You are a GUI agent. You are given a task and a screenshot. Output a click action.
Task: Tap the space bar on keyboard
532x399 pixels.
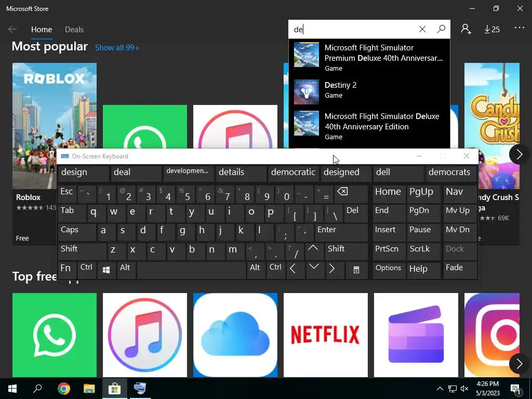(x=191, y=270)
